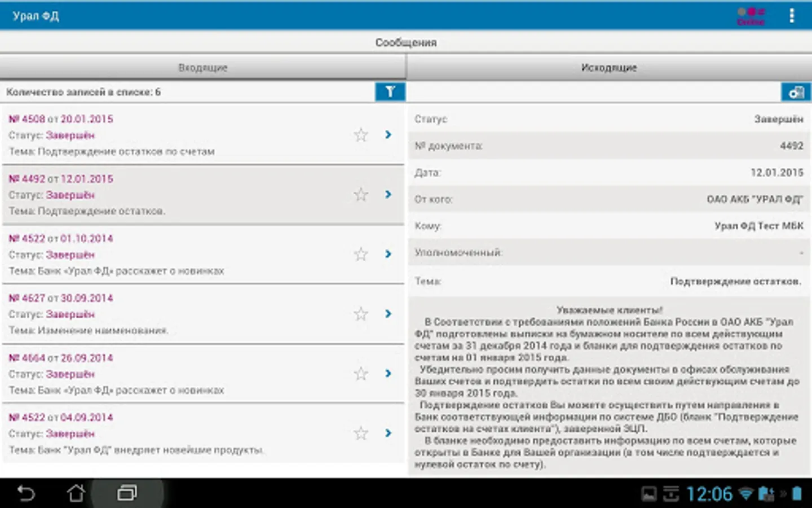Image resolution: width=812 pixels, height=508 pixels.
Task: Tap the Статус Завершён detail row
Action: [x=609, y=119]
